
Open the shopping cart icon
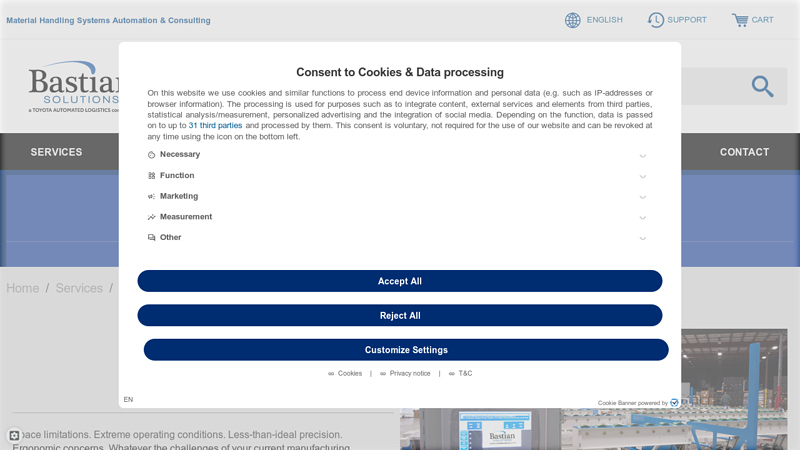tap(740, 20)
